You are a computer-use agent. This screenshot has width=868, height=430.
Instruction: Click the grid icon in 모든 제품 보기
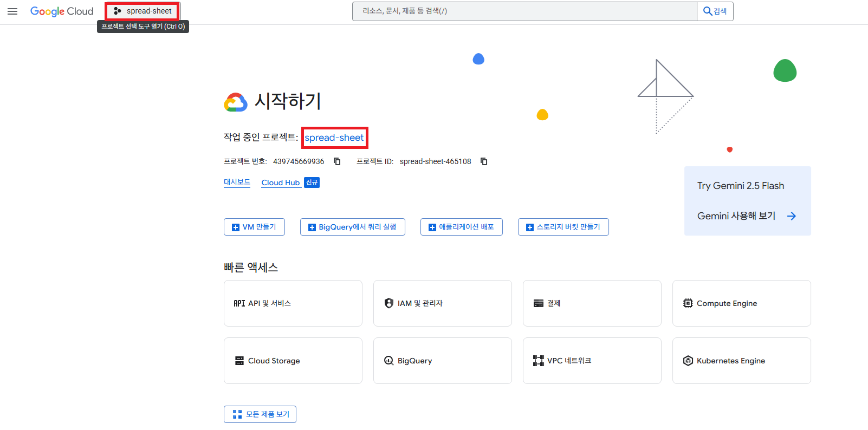point(237,414)
